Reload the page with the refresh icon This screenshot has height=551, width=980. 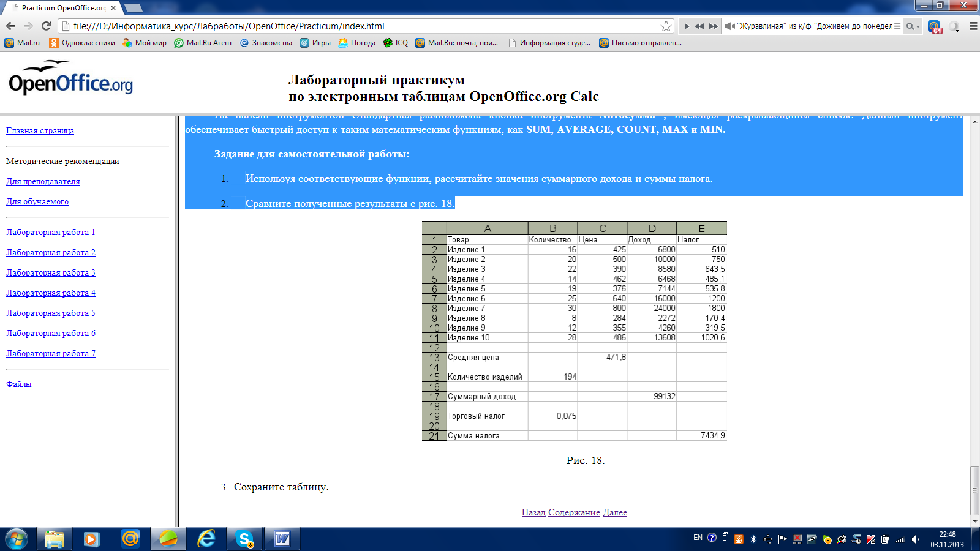(46, 26)
